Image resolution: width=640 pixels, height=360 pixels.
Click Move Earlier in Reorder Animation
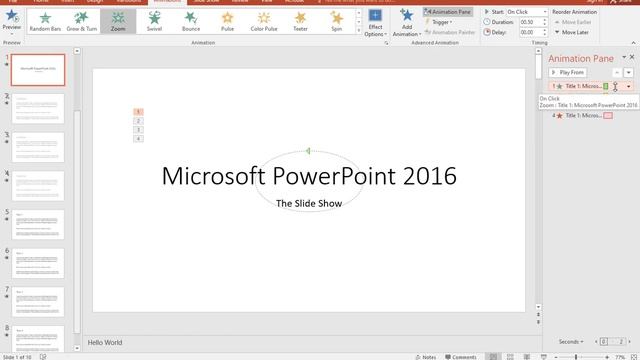pos(573,22)
